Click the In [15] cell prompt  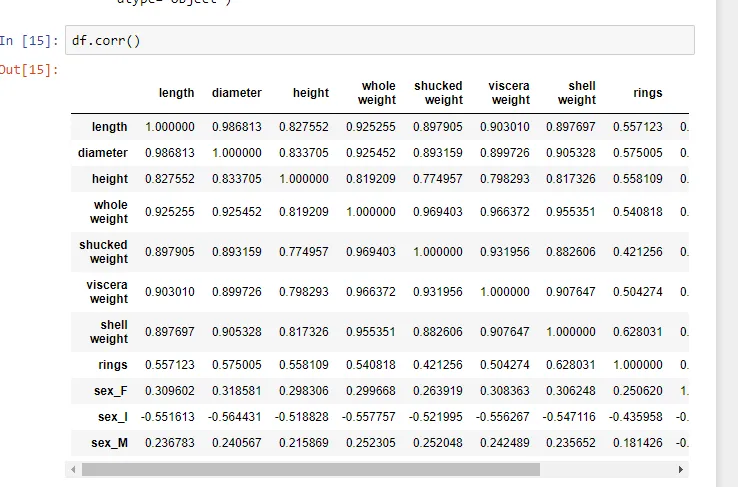29,41
